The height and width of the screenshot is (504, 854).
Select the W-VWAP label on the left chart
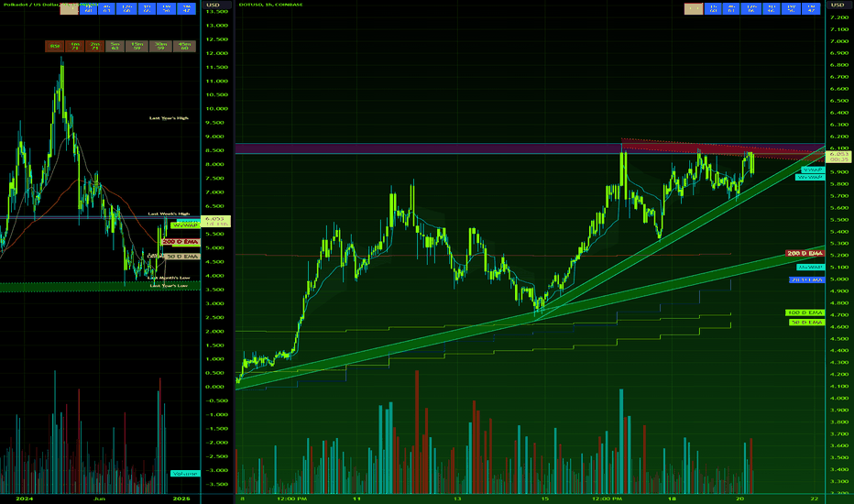click(x=186, y=225)
